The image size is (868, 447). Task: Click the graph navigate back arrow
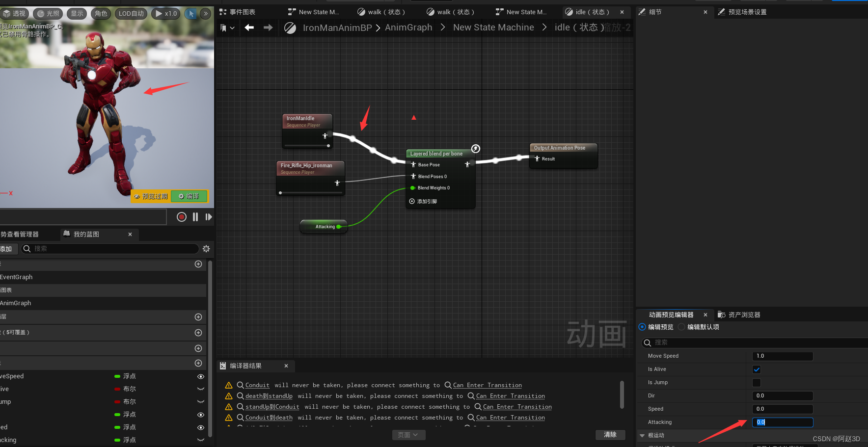click(249, 27)
